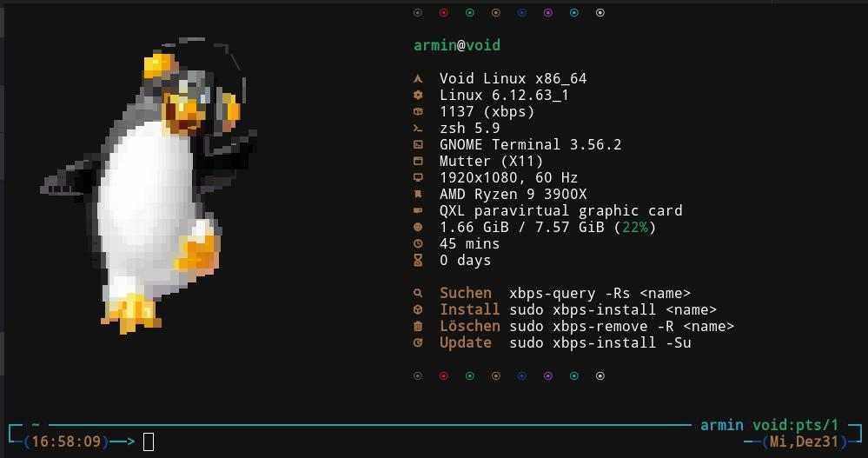Viewport: 868px width, 458px height.
Task: Click the hourglass icon beside 0 days
Action: [418, 261]
